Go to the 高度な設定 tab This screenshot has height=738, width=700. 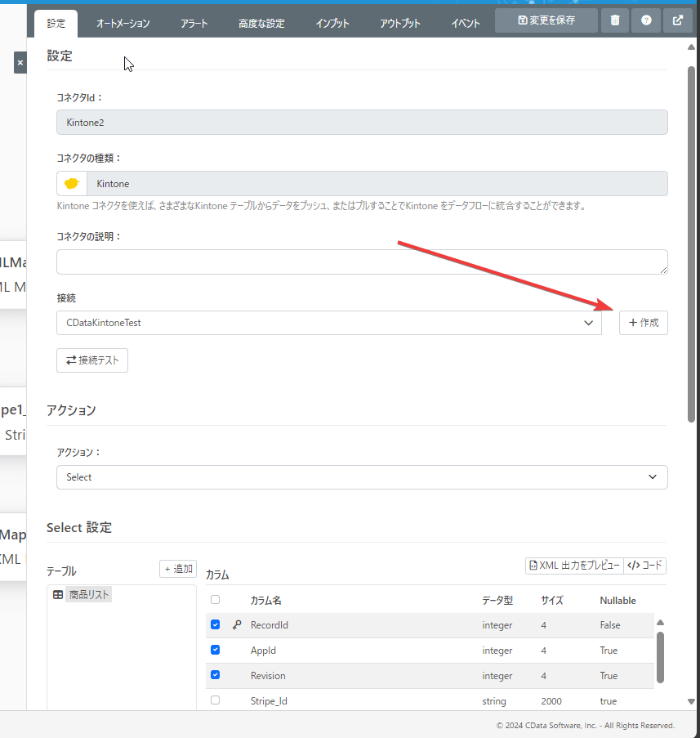coord(261,23)
